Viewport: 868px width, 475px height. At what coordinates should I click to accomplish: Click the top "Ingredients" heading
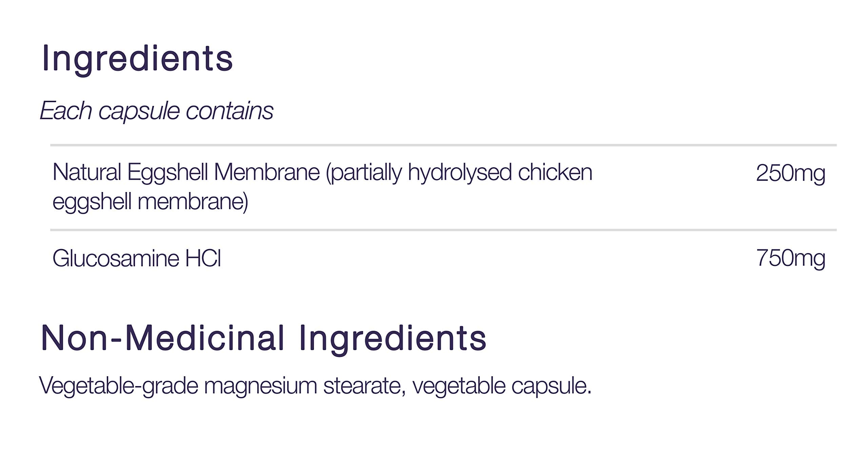[x=137, y=58]
